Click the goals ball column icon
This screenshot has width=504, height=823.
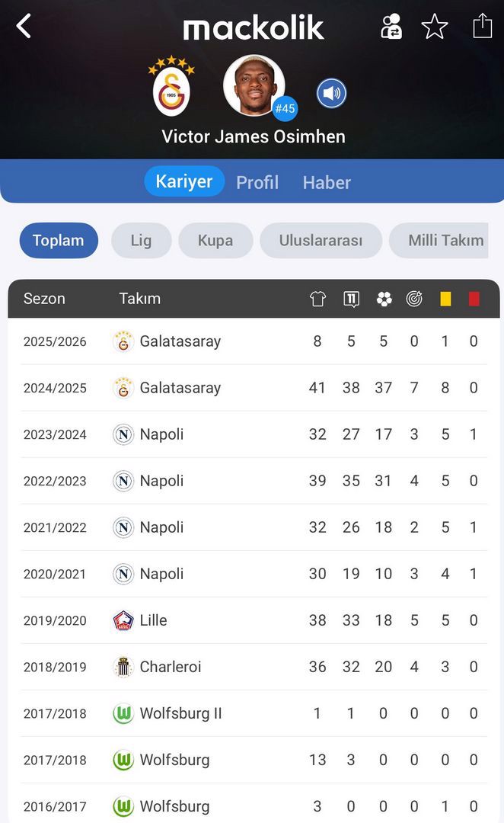(x=384, y=299)
